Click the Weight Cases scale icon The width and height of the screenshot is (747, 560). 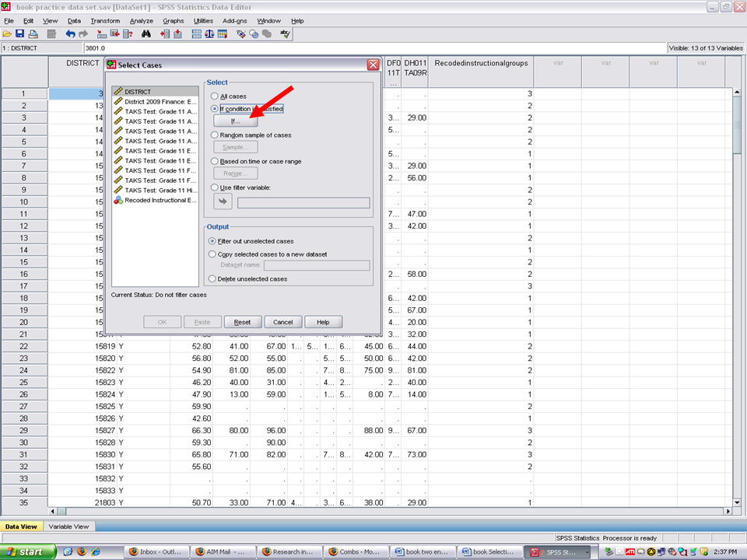[x=209, y=34]
